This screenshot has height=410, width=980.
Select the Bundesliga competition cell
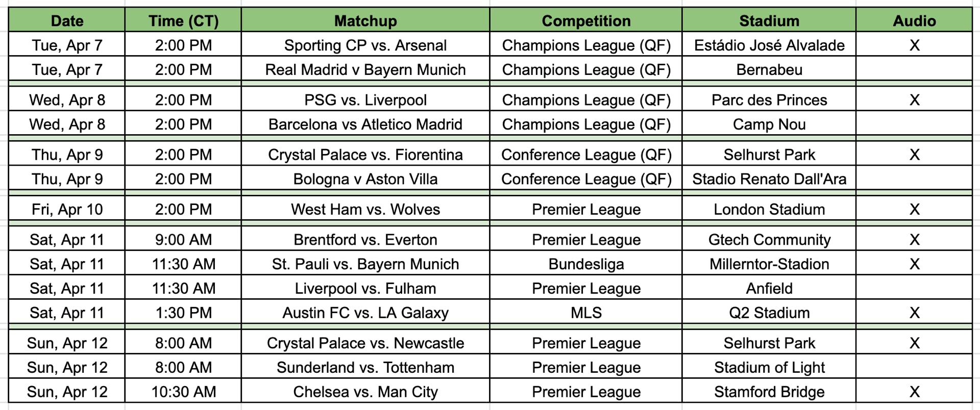pyautogui.click(x=586, y=264)
